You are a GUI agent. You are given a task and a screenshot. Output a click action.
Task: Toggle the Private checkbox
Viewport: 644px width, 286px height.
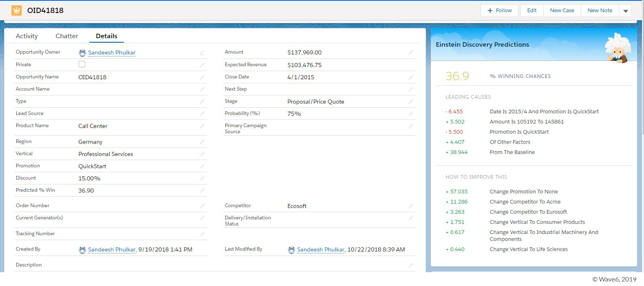(82, 64)
